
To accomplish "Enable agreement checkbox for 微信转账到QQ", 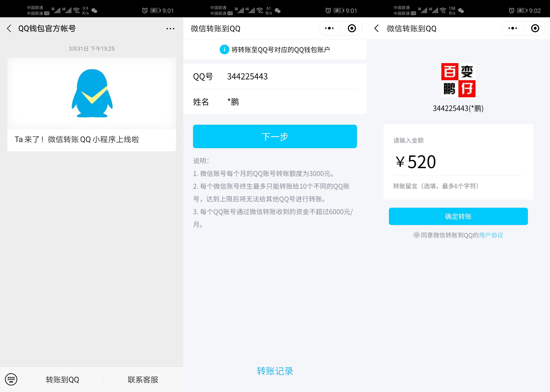I will (x=417, y=235).
